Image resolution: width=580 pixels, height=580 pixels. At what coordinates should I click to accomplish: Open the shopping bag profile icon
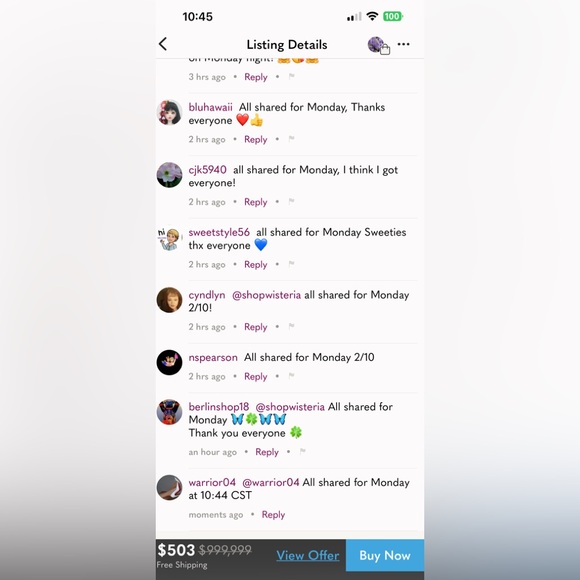tap(378, 45)
